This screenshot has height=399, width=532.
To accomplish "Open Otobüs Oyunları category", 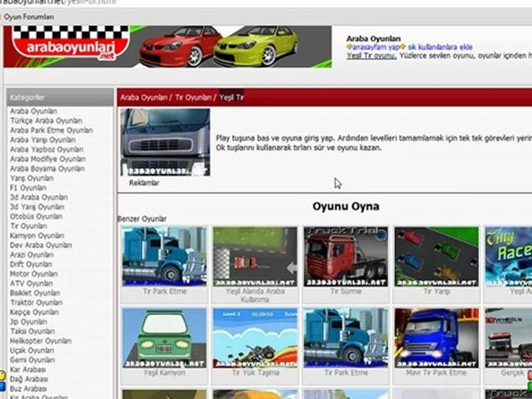I will click(37, 217).
